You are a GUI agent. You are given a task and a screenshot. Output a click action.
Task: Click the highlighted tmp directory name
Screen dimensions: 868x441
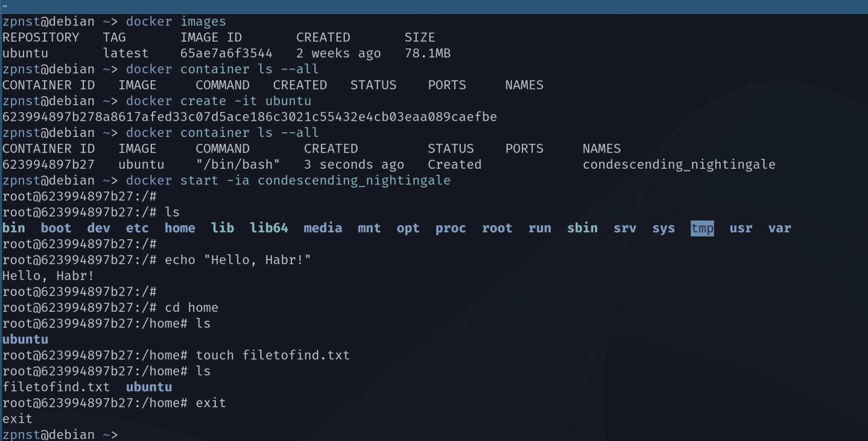702,228
